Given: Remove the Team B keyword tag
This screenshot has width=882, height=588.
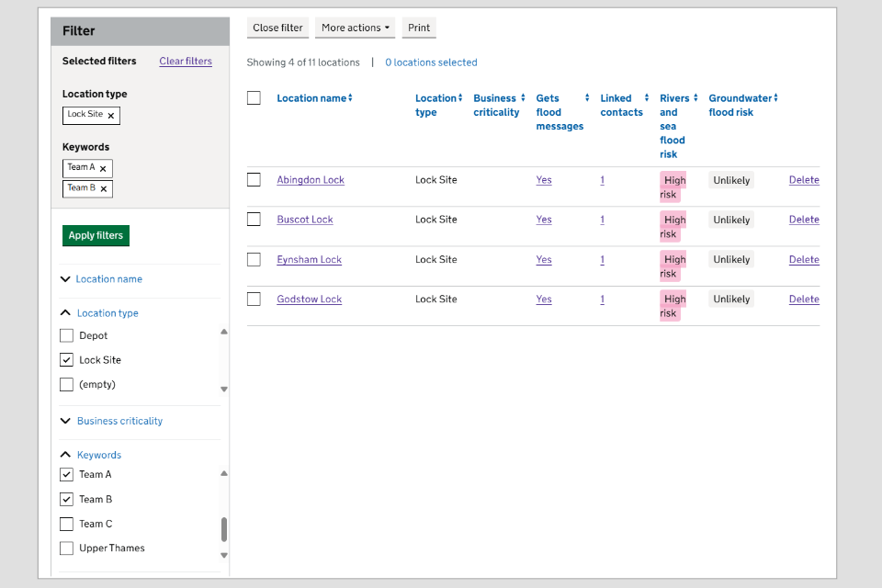Looking at the screenshot, I should (x=104, y=189).
